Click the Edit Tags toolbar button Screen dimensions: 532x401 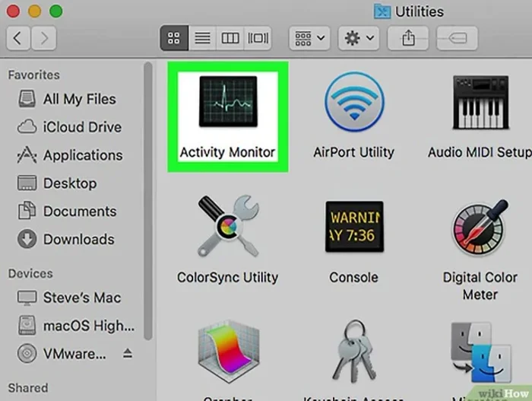coord(458,38)
